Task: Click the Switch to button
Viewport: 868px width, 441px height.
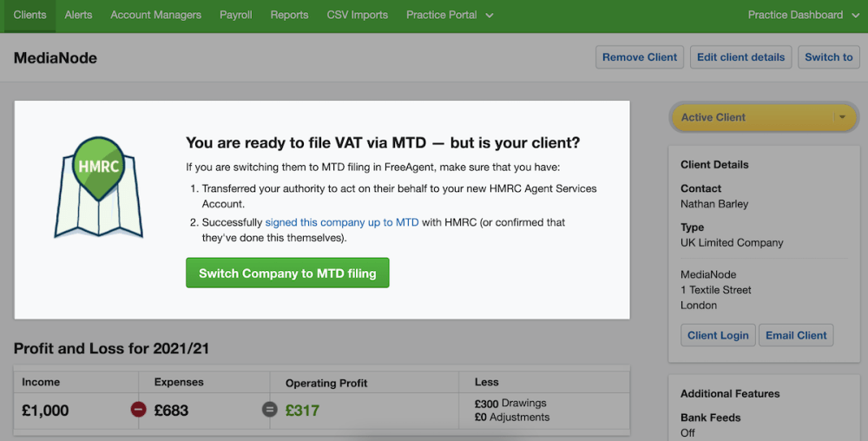Action: (x=829, y=57)
